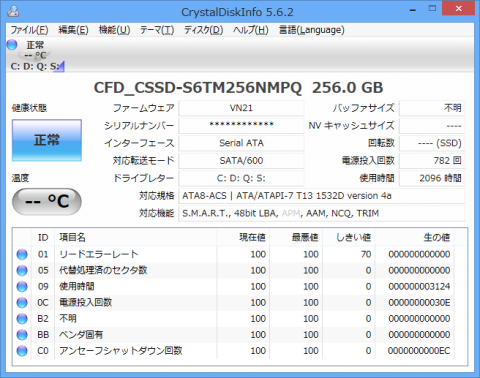Open the 編集(E) menu
The height and width of the screenshot is (378, 480).
tap(73, 30)
